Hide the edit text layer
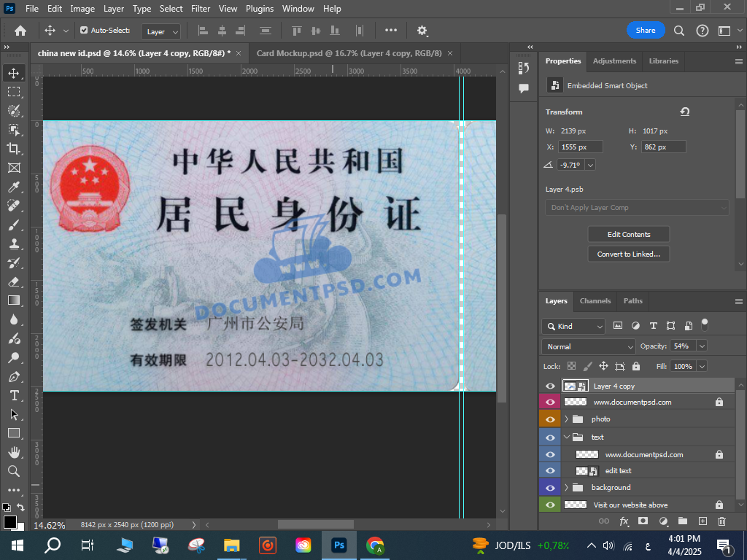Screen dimensions: 747x560 tap(550, 470)
